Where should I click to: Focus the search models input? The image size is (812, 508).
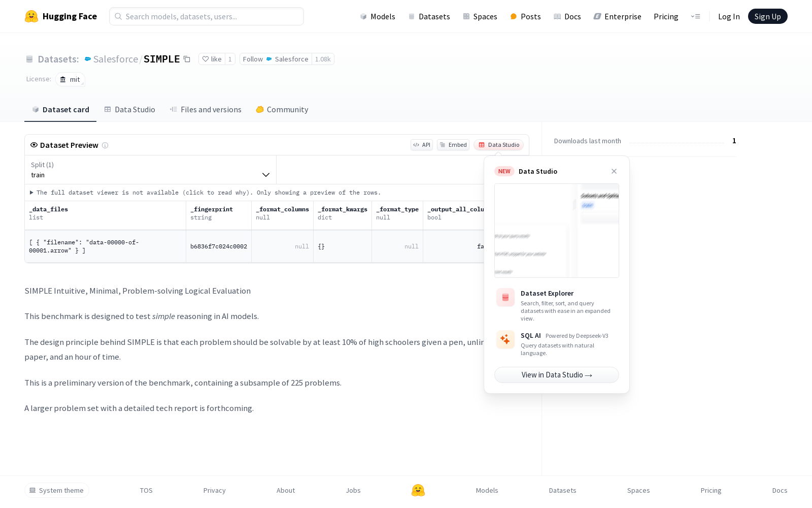coord(207,16)
